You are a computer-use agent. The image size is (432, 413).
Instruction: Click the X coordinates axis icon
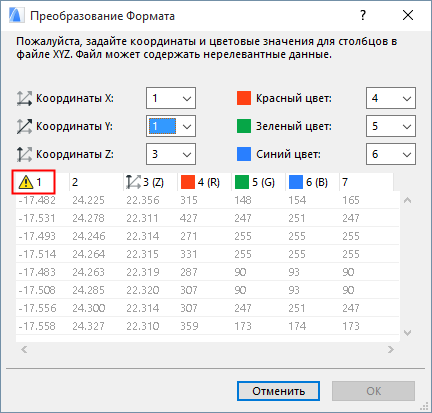coord(24,98)
